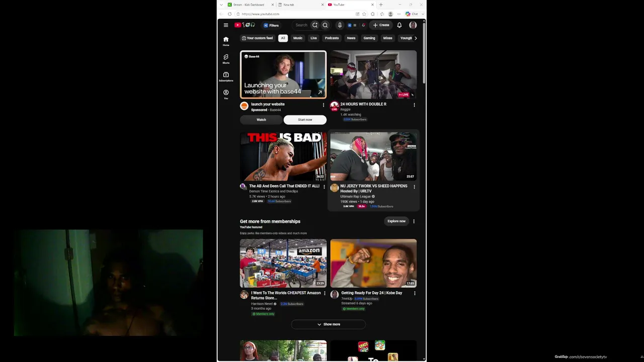Screen dimensions: 644x362
Task: Open the You section in sidebar
Action: 226,94
